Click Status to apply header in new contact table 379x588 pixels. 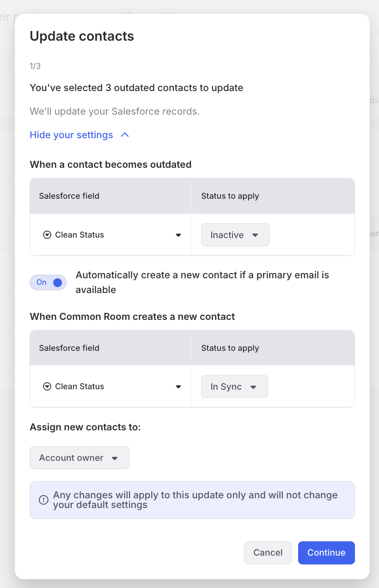click(230, 348)
